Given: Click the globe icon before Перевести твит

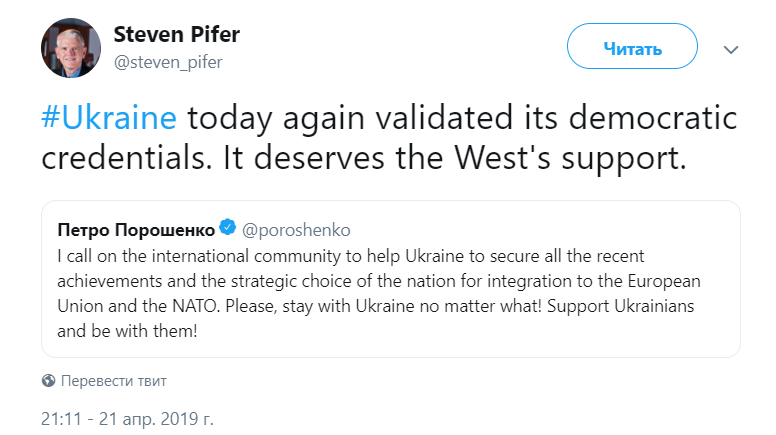Looking at the screenshot, I should (x=48, y=381).
